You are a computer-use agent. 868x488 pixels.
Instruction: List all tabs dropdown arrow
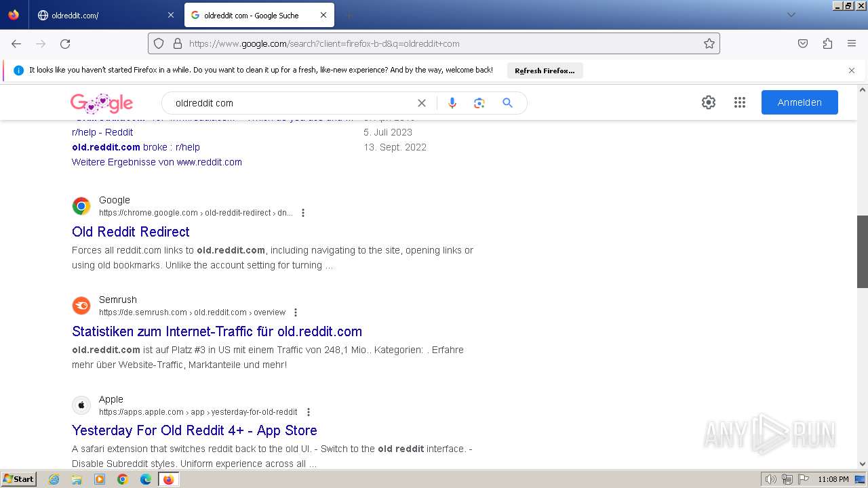(x=791, y=15)
